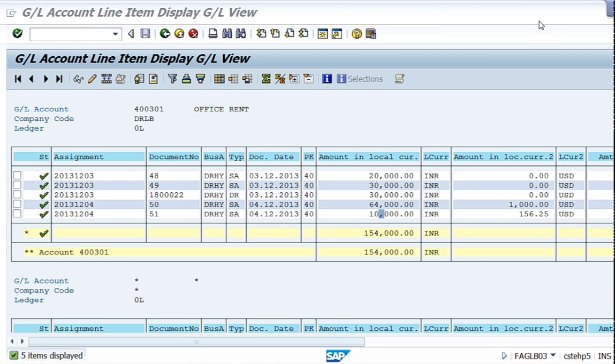
Task: Select the checkbox for document 49
Action: pos(17,185)
